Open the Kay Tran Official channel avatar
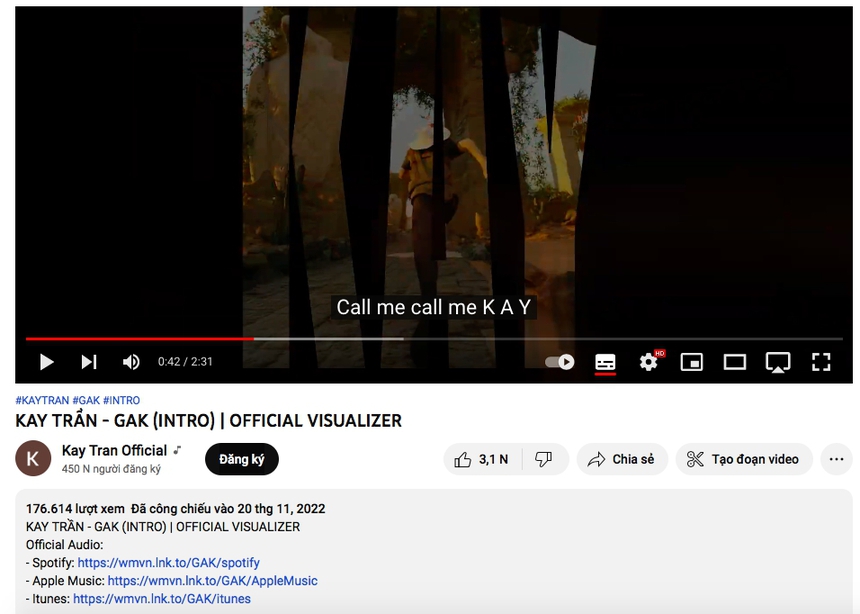 (33, 458)
